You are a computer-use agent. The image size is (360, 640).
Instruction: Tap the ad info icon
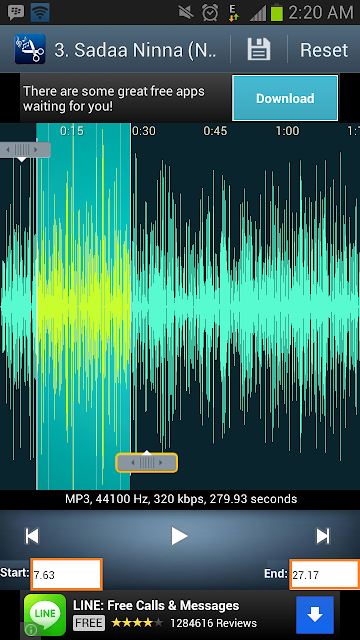coord(31,631)
